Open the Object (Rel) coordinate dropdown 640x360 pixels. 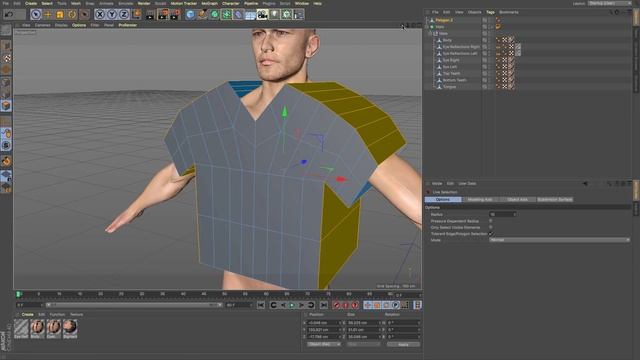coord(324,344)
